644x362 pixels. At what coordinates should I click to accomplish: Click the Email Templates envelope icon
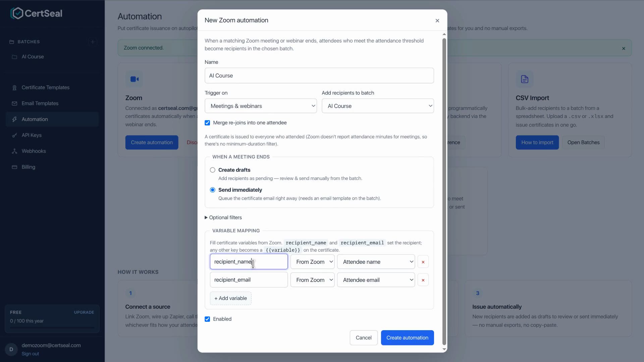coord(14,104)
